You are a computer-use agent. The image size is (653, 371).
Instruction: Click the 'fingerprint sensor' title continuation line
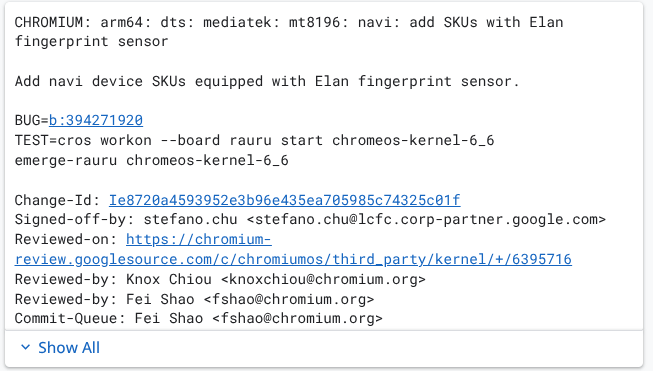[x=91, y=41]
